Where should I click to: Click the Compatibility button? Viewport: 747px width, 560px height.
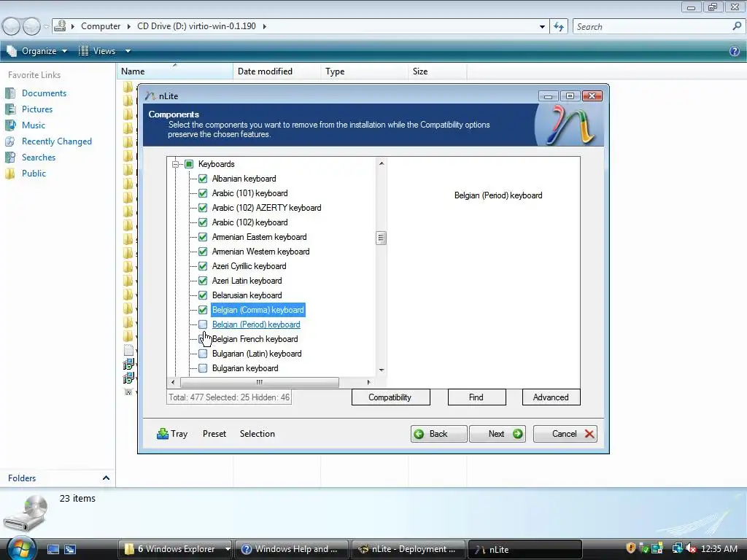[x=391, y=397]
